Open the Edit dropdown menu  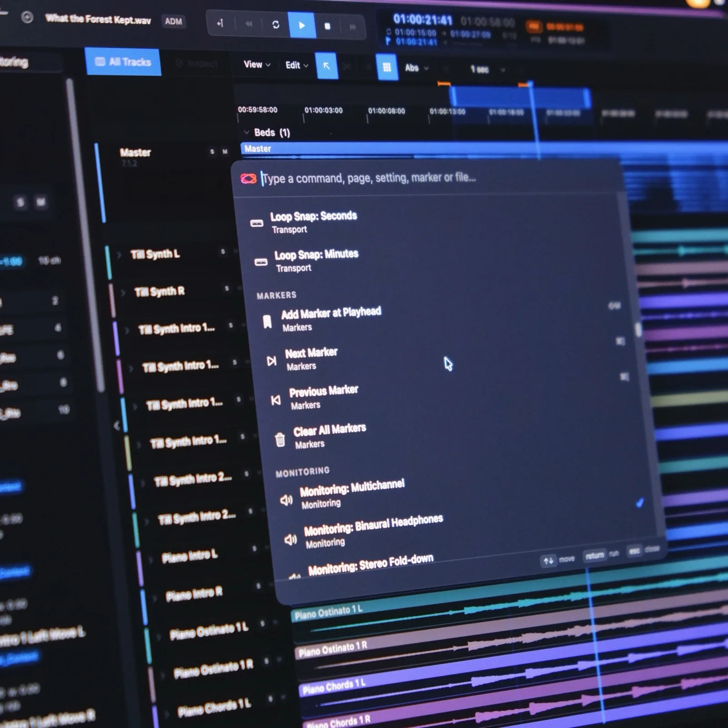click(x=297, y=66)
